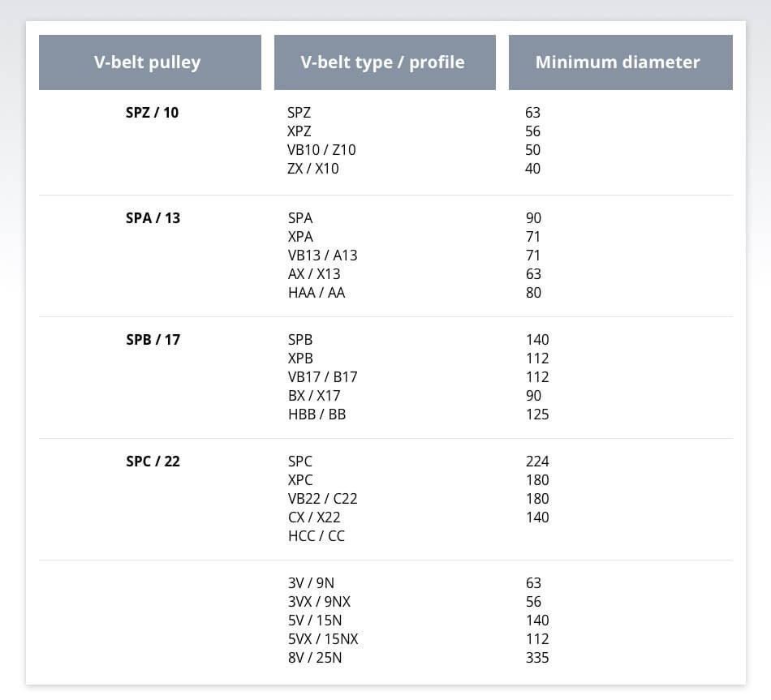Click the Minimum diameter column header
The image size is (771, 700).
tap(620, 62)
